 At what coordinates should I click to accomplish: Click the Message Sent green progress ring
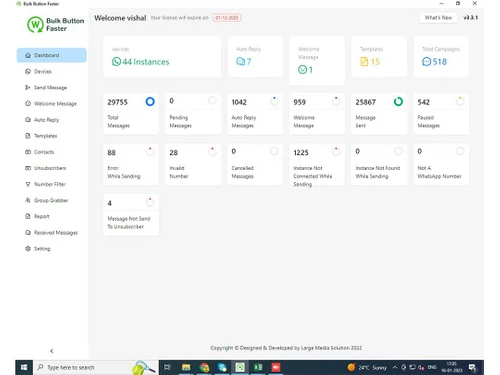[x=398, y=101]
